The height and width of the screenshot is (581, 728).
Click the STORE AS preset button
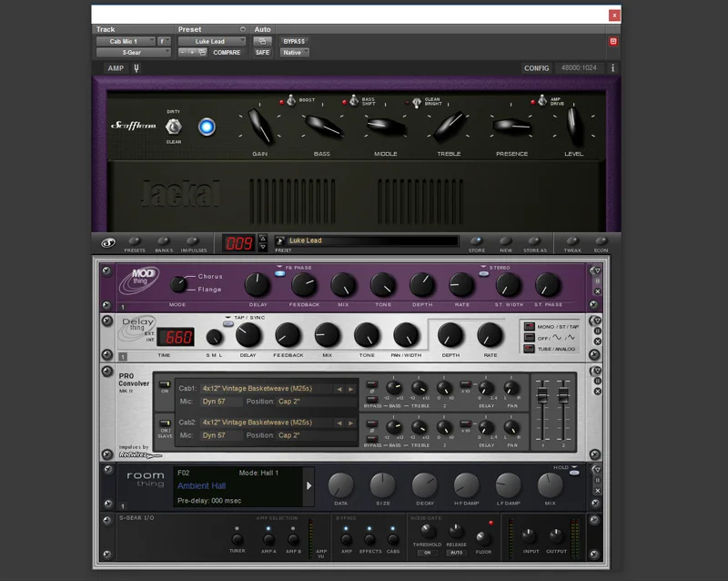click(x=535, y=240)
